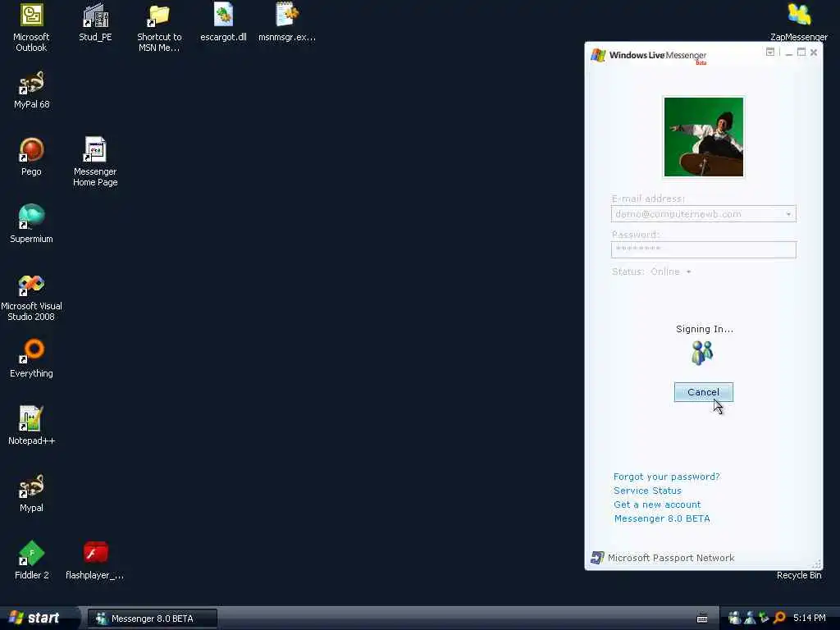Click the green network tray icon

click(764, 619)
